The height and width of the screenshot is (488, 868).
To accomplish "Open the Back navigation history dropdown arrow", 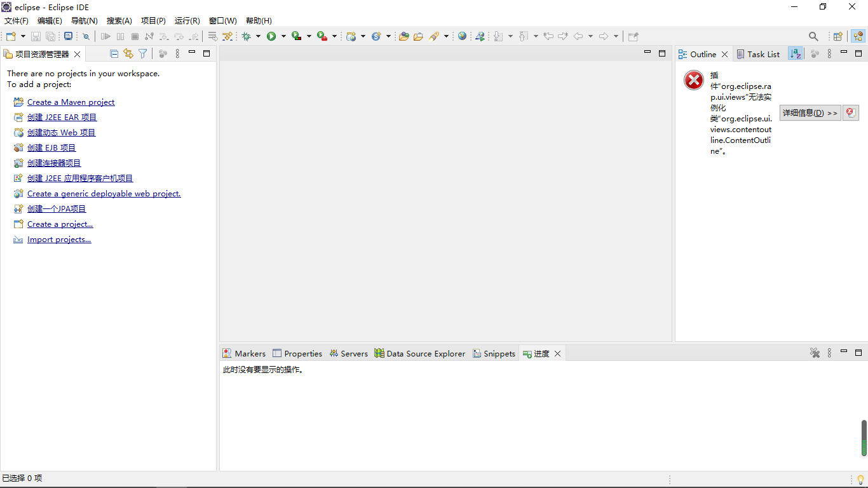I will 590,36.
